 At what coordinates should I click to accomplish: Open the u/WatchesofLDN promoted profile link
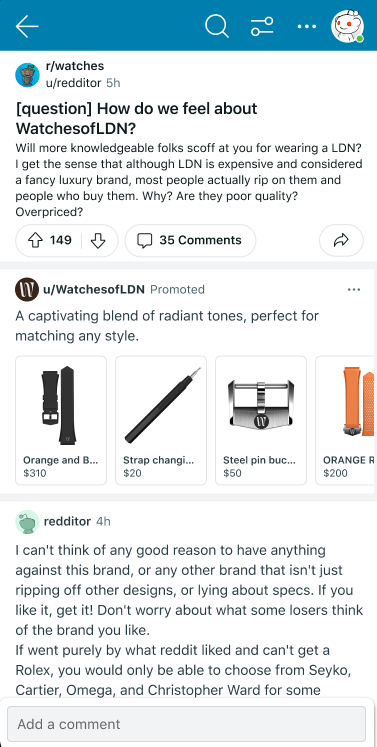coord(94,290)
